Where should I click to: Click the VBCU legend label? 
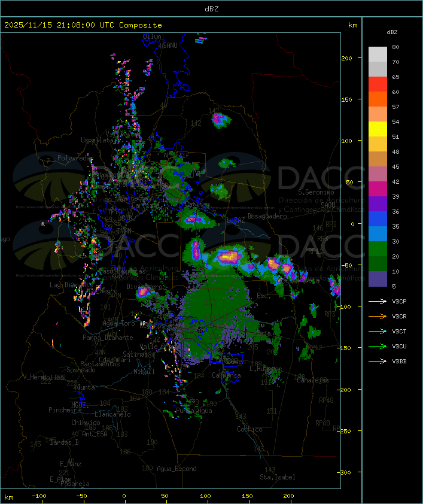[x=399, y=347]
